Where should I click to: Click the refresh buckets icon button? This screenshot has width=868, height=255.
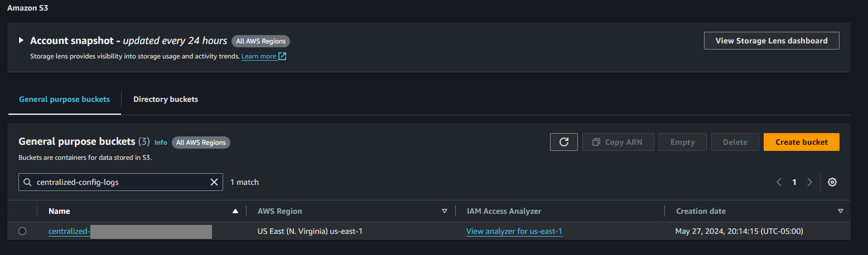pos(564,142)
